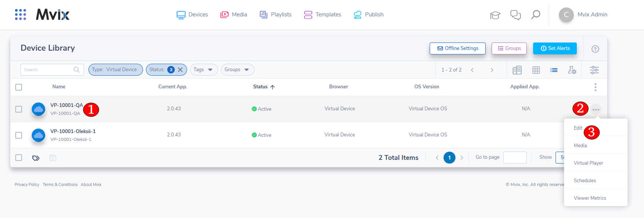Screen dimensions: 644x218
Task: Open the Media nav tab
Action: point(234,15)
